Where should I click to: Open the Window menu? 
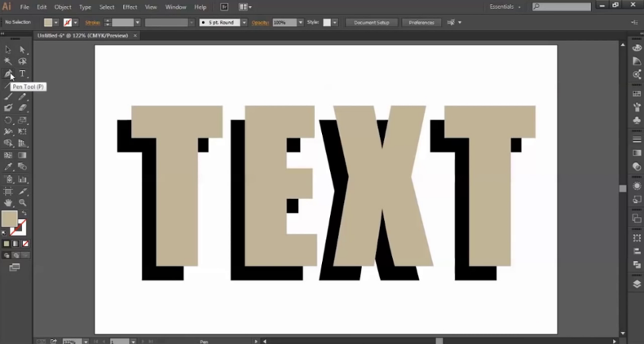coord(175,7)
